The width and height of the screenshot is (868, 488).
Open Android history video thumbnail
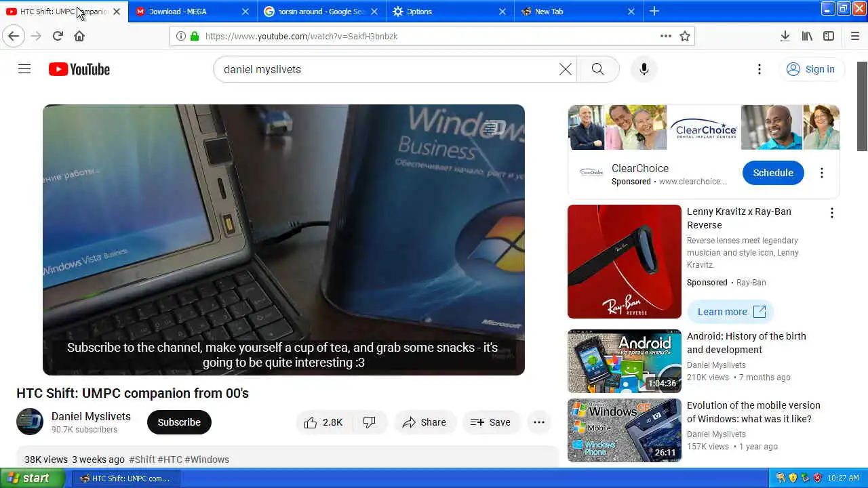pyautogui.click(x=625, y=361)
